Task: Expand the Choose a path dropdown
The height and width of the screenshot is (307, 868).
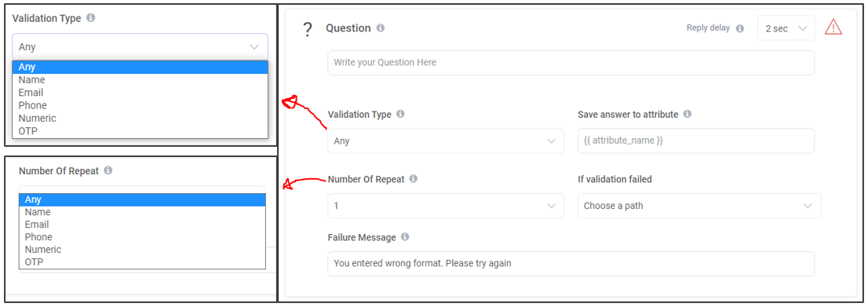Action: pyautogui.click(x=699, y=206)
